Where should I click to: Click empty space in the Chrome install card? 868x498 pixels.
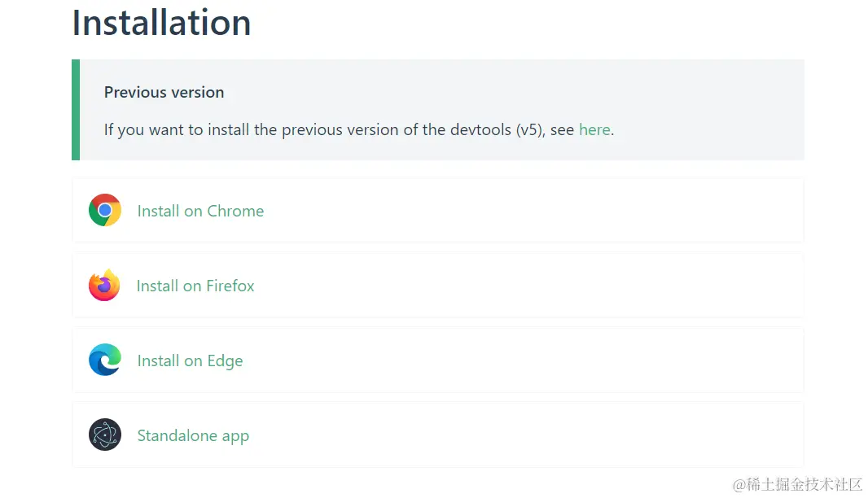(529, 210)
